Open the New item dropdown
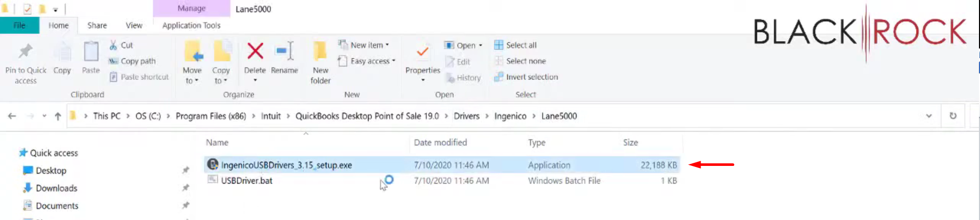This screenshot has height=220, width=980. click(364, 45)
